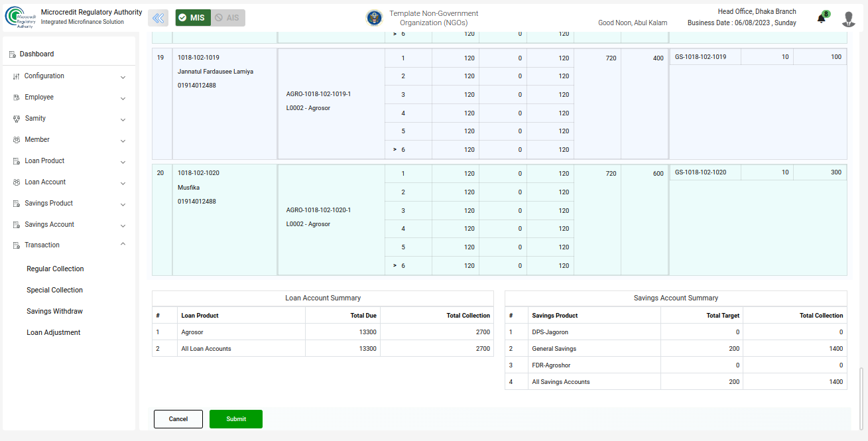This screenshot has width=868, height=441.
Task: Click Total Due column header
Action: pos(363,316)
